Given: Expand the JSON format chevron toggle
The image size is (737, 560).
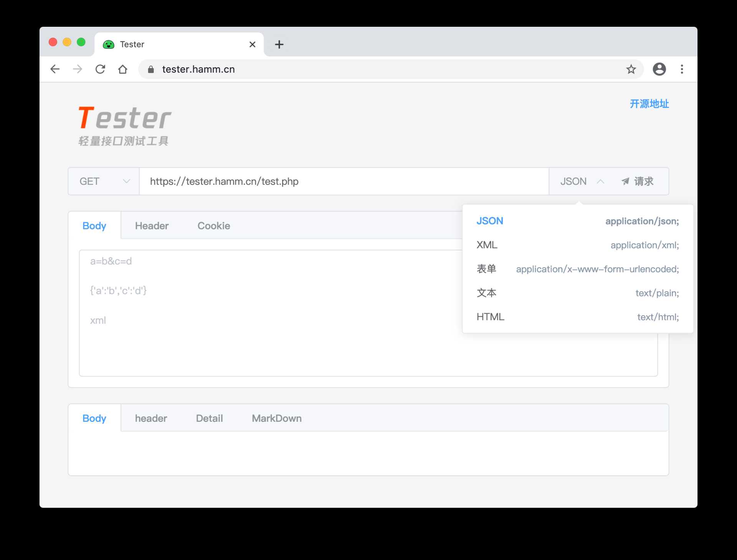Looking at the screenshot, I should pos(601,181).
